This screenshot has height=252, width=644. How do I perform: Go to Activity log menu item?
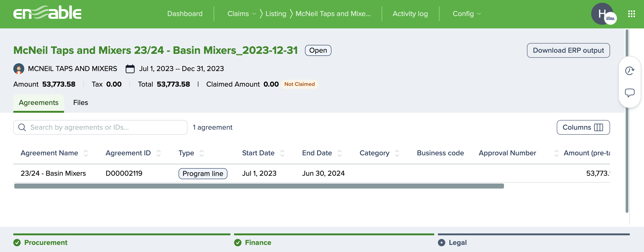(x=410, y=14)
